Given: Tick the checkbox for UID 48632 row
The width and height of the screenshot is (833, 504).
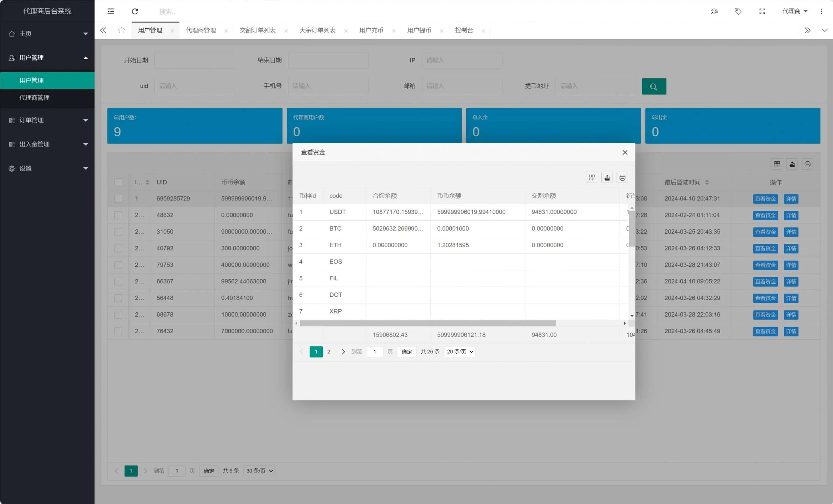Looking at the screenshot, I should (118, 215).
